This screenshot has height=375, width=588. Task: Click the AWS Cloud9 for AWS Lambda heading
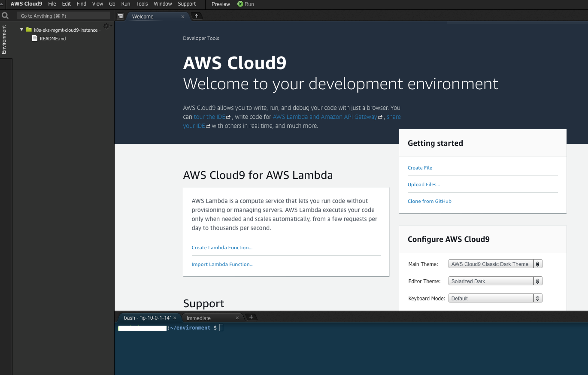258,175
